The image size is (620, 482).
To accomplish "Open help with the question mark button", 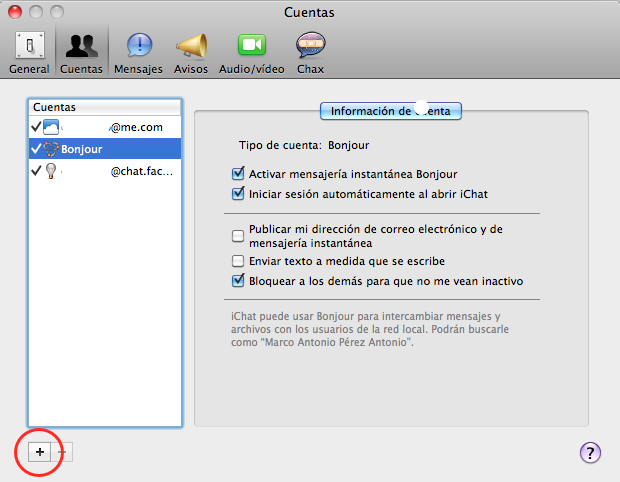I will [590, 453].
